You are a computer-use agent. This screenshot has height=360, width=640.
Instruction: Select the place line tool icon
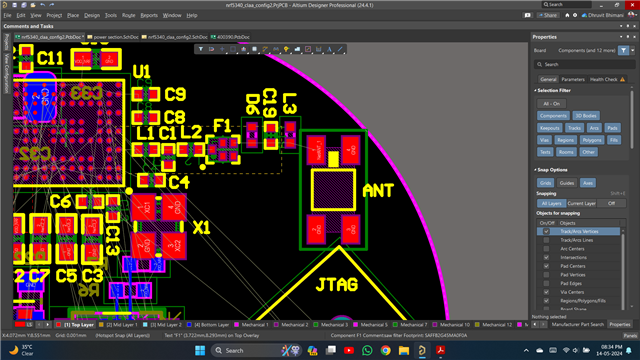pyautogui.click(x=340, y=49)
